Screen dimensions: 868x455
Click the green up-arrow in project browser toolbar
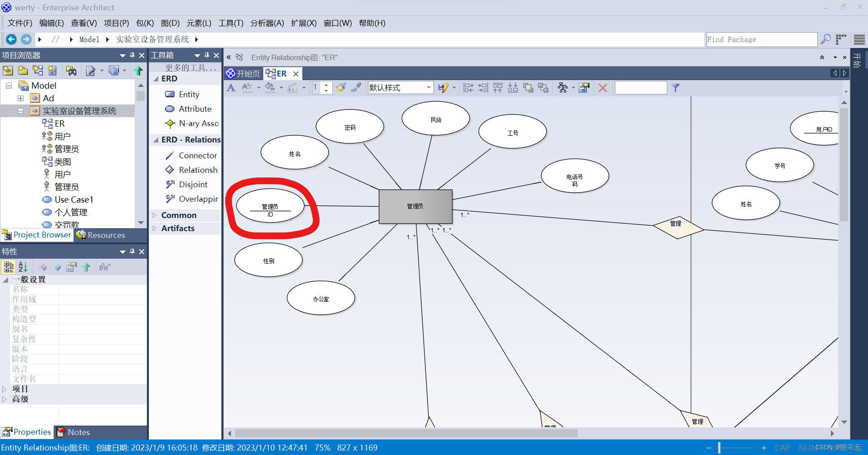click(138, 70)
